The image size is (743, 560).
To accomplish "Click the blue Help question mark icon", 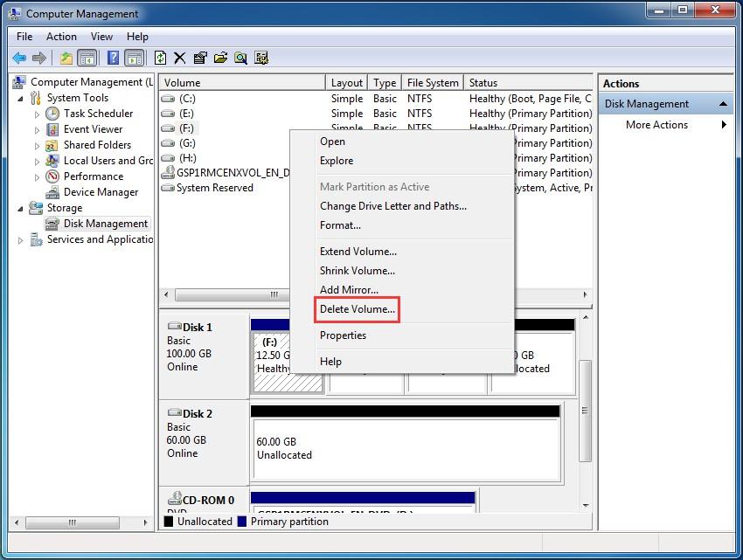I will click(113, 59).
